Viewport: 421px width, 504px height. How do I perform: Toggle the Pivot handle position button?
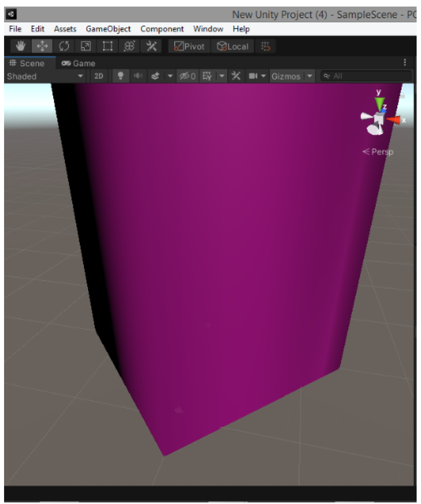pos(189,46)
